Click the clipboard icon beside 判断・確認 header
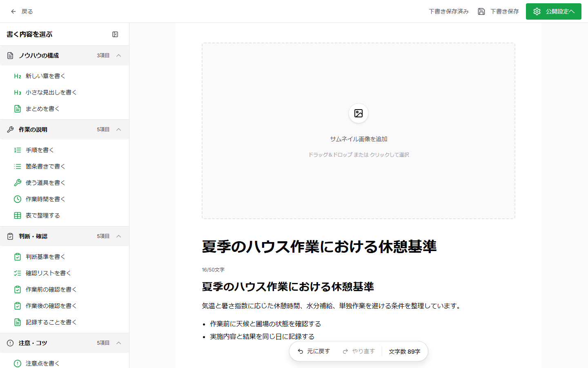588x368 pixels. pos(10,236)
